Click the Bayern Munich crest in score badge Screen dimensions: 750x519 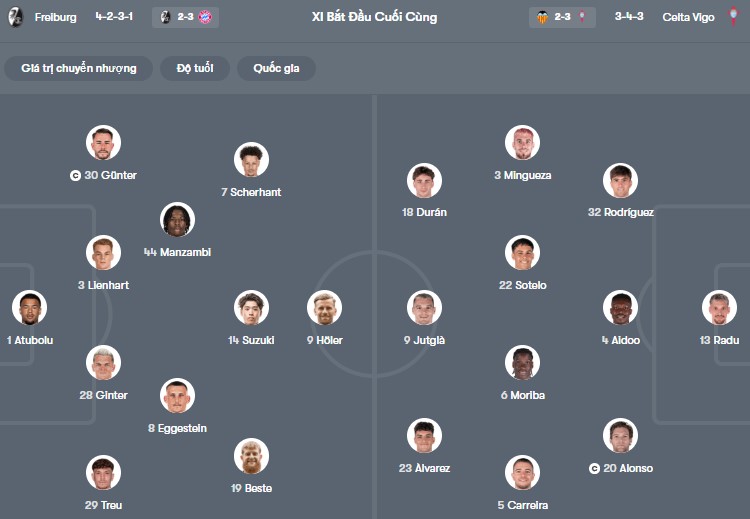[x=205, y=17]
